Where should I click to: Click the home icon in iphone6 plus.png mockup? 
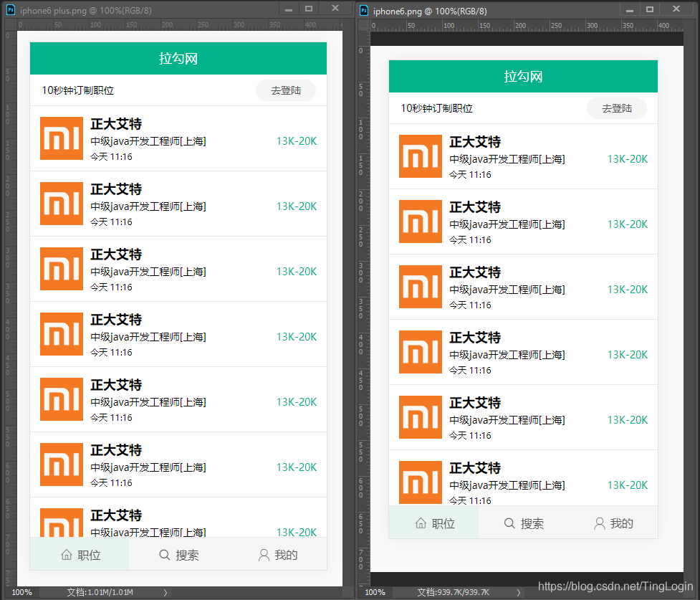[67, 555]
